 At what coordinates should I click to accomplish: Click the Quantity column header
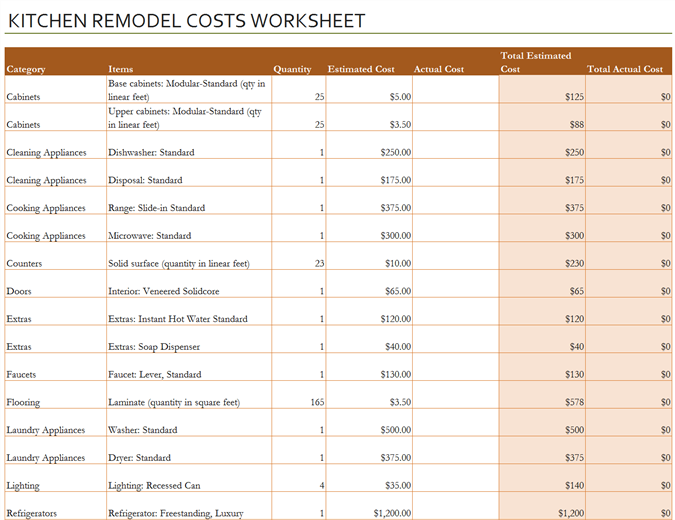pyautogui.click(x=292, y=69)
